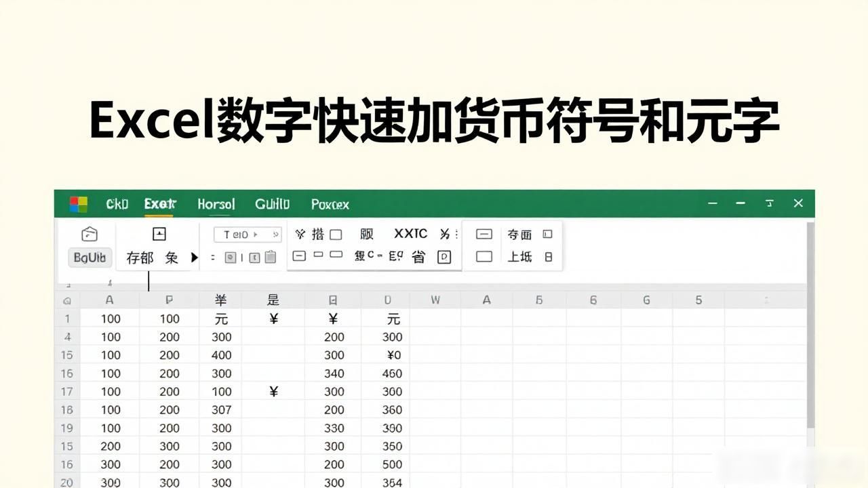Click the boxed D icon
This screenshot has width=868, height=488.
coord(444,257)
